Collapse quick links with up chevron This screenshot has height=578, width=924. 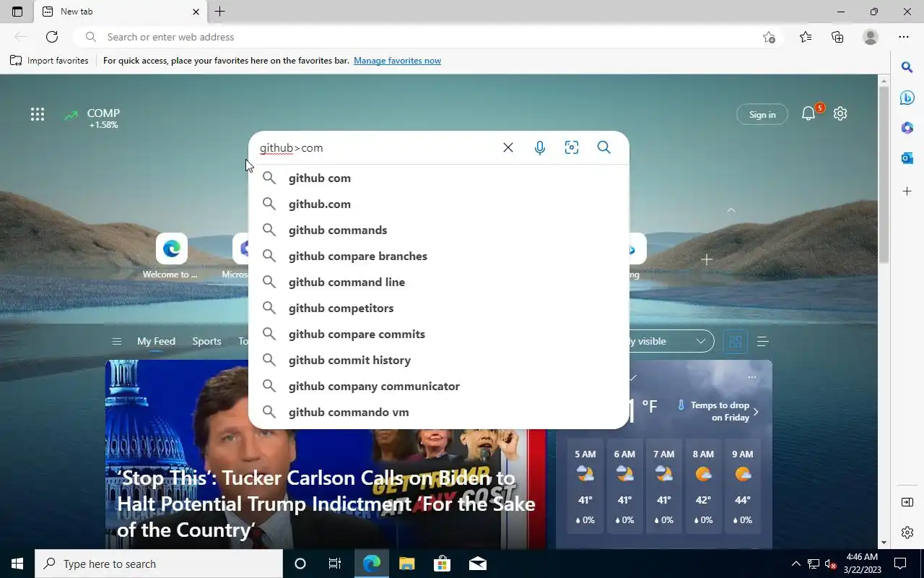(x=731, y=210)
